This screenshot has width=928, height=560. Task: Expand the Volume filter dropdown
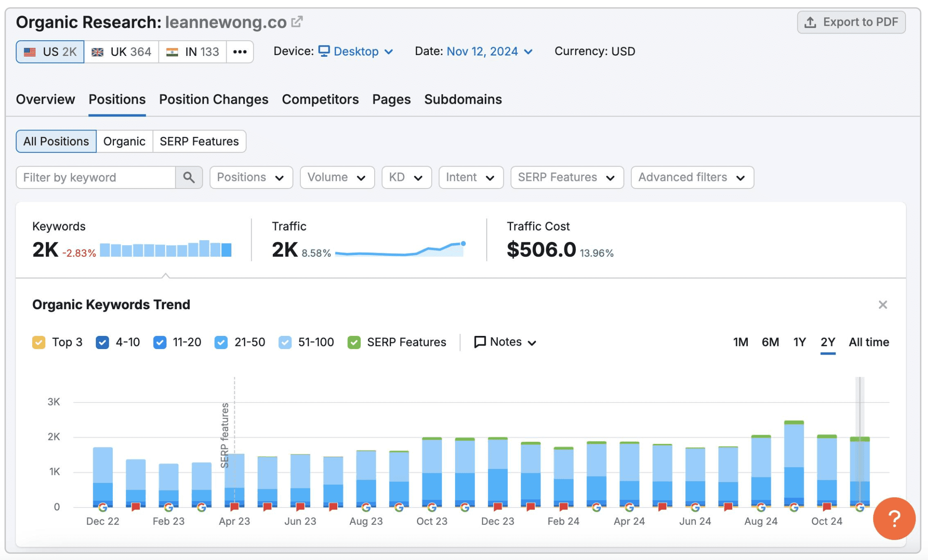[337, 177]
